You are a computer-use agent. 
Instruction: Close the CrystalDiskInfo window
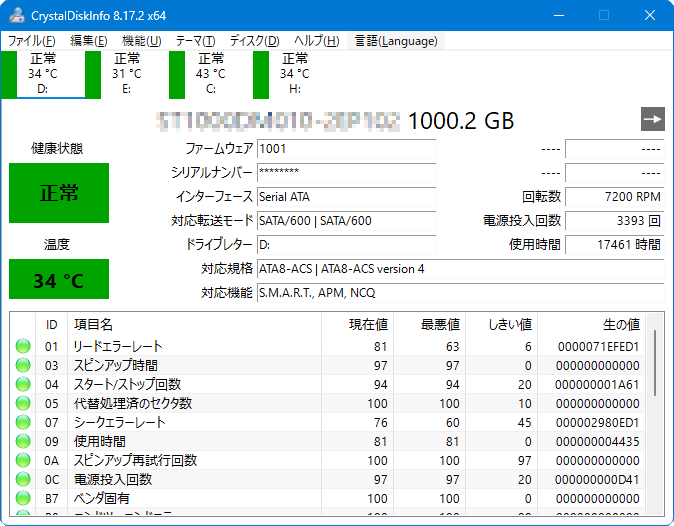click(650, 15)
